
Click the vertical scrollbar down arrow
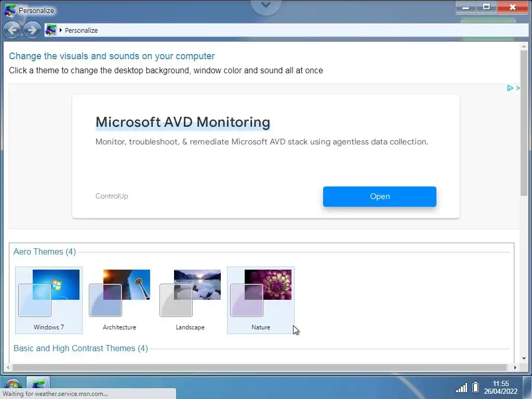[524, 358]
